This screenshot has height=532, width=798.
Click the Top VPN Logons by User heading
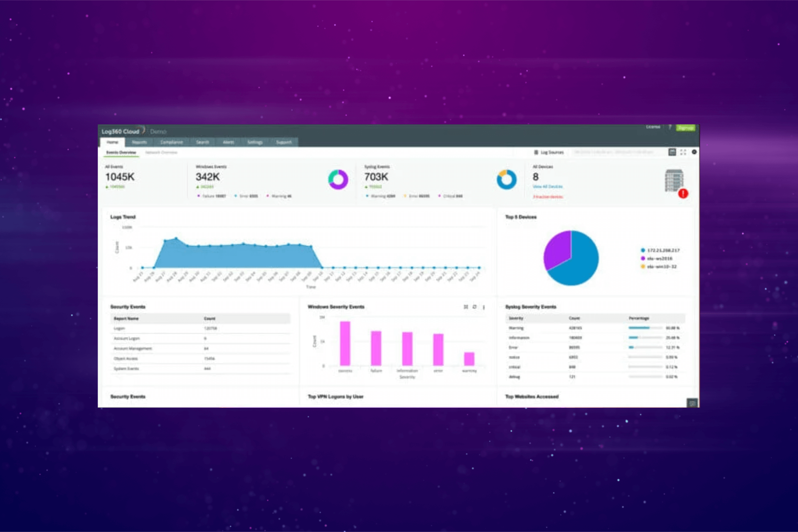335,397
